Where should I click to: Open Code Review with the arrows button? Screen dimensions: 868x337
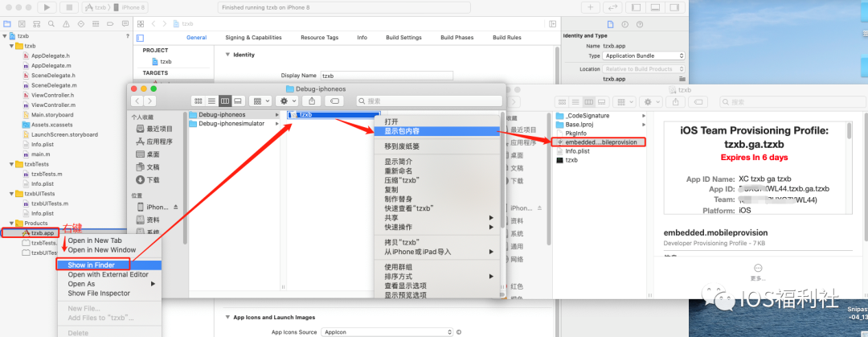click(x=612, y=7)
